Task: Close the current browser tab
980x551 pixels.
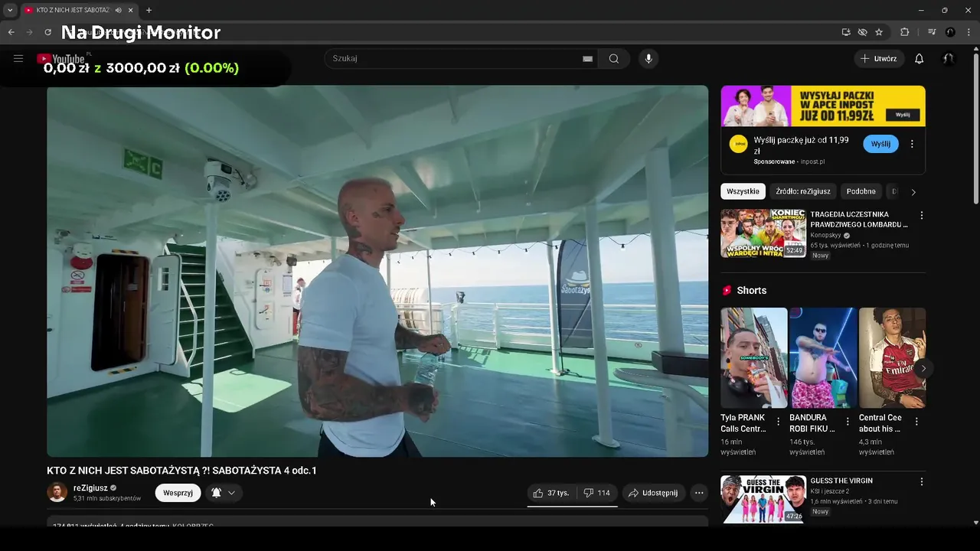Action: 131,10
